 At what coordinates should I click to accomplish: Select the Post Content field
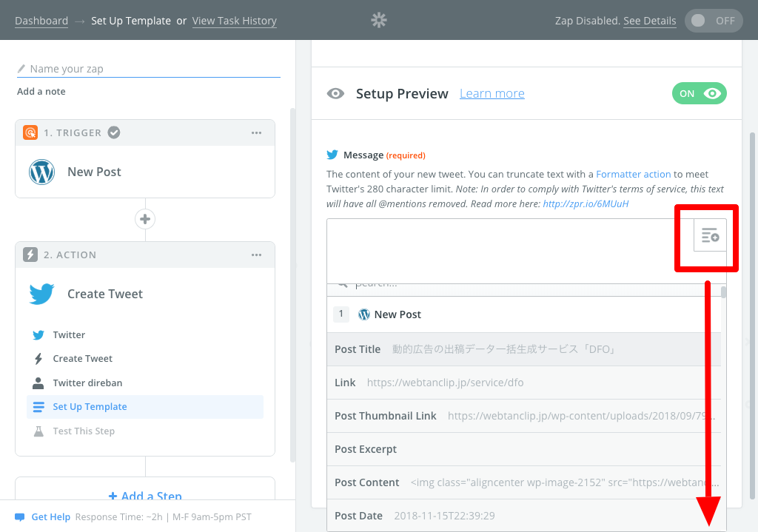pos(524,482)
